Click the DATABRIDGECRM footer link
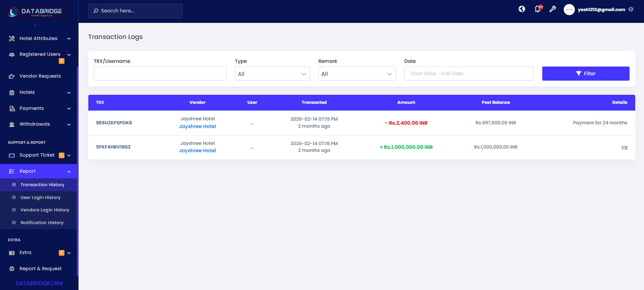 (39, 283)
